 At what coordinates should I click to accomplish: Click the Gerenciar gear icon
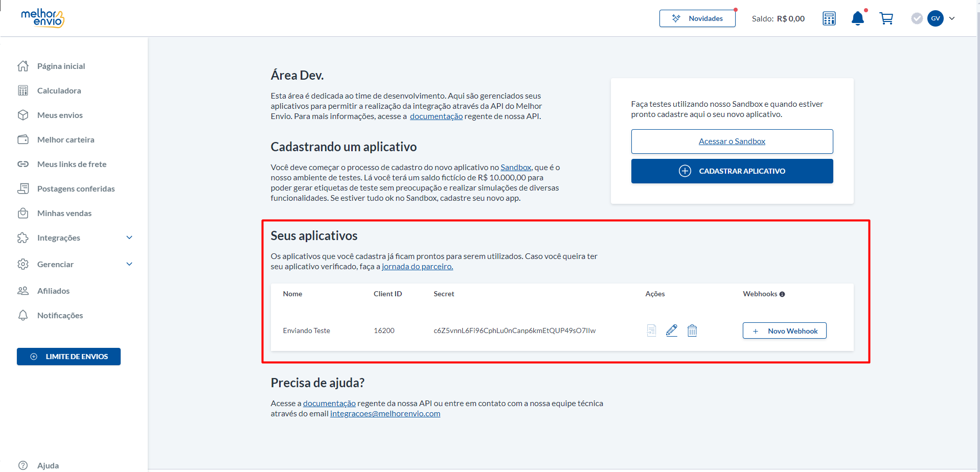coord(23,264)
